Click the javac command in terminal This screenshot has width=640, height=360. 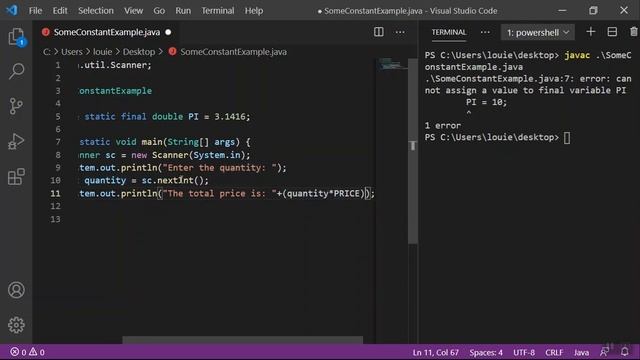577,55
